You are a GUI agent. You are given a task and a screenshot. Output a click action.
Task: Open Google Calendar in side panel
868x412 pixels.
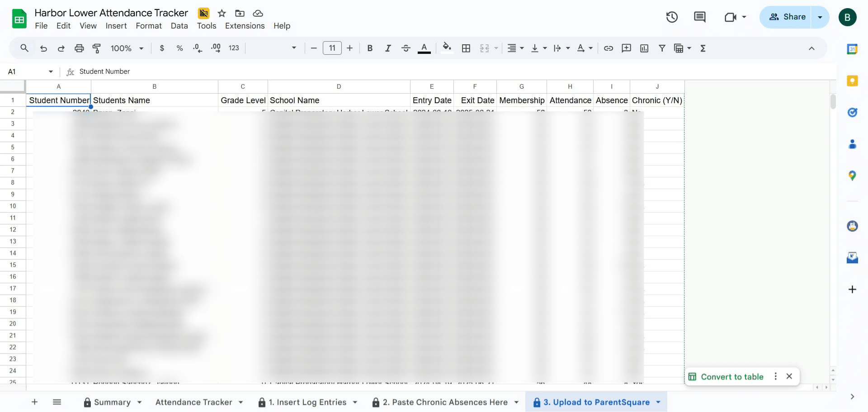[852, 49]
